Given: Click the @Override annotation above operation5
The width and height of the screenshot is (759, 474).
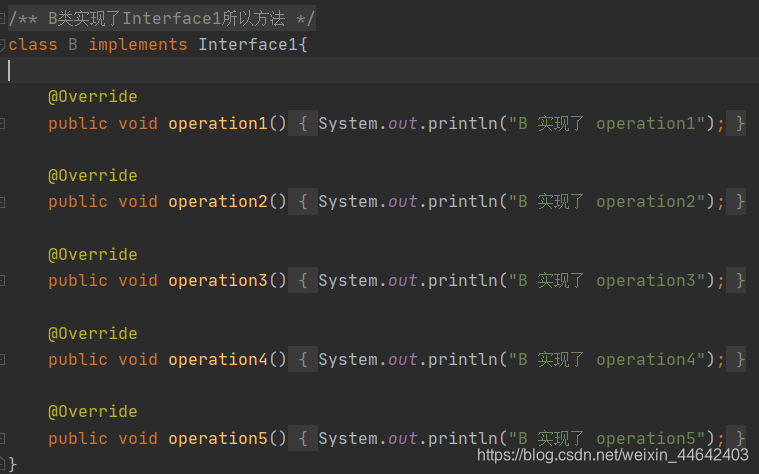Looking at the screenshot, I should click(x=93, y=412).
